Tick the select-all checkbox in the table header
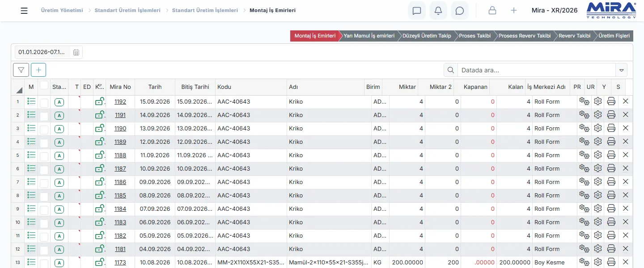Image resolution: width=644 pixels, height=268 pixels. click(x=44, y=85)
